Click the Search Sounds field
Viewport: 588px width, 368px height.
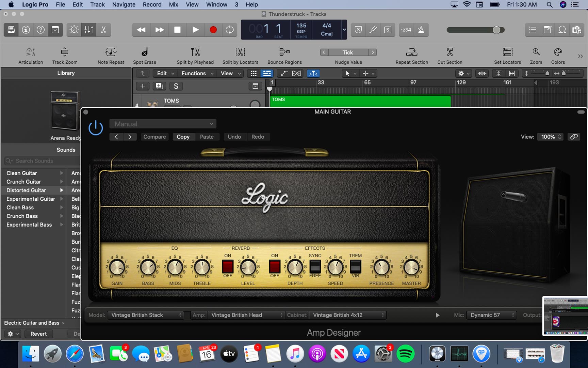pyautogui.click(x=42, y=161)
